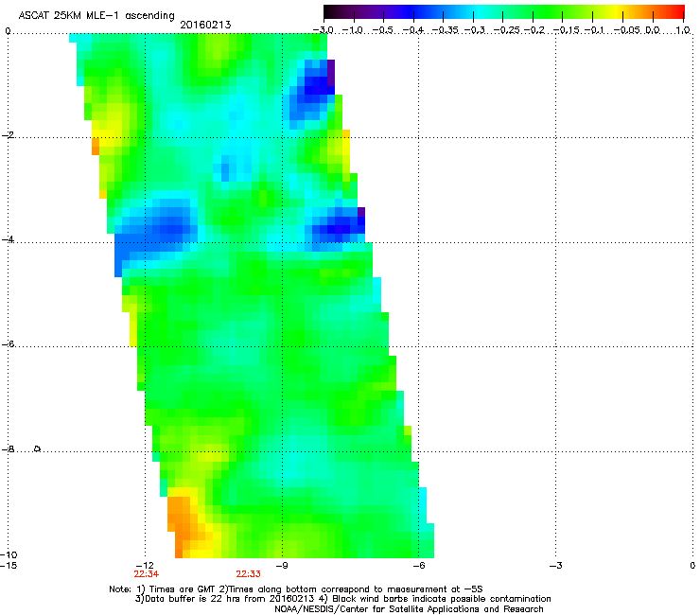Click the longitude axis label -3

pos(556,566)
